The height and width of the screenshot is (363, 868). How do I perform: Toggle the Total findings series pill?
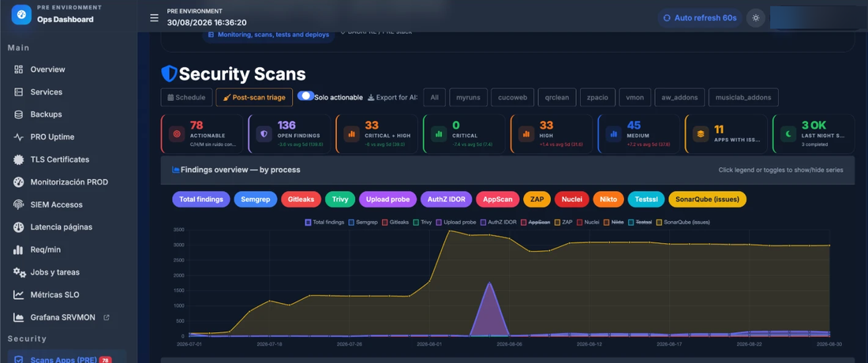pyautogui.click(x=201, y=199)
